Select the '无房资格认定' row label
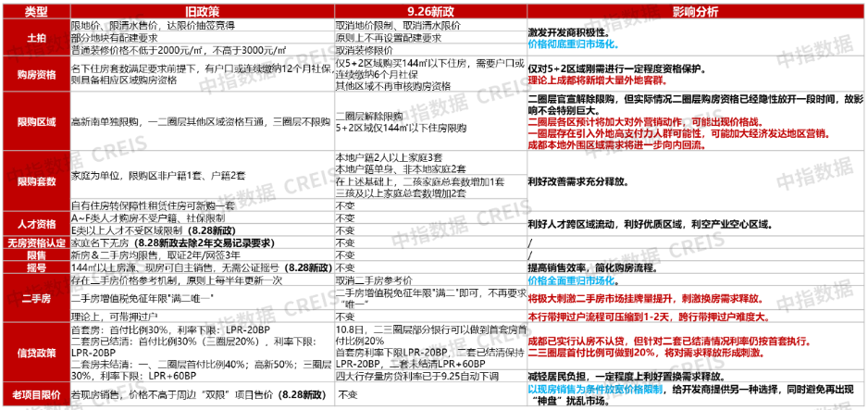 (36, 243)
